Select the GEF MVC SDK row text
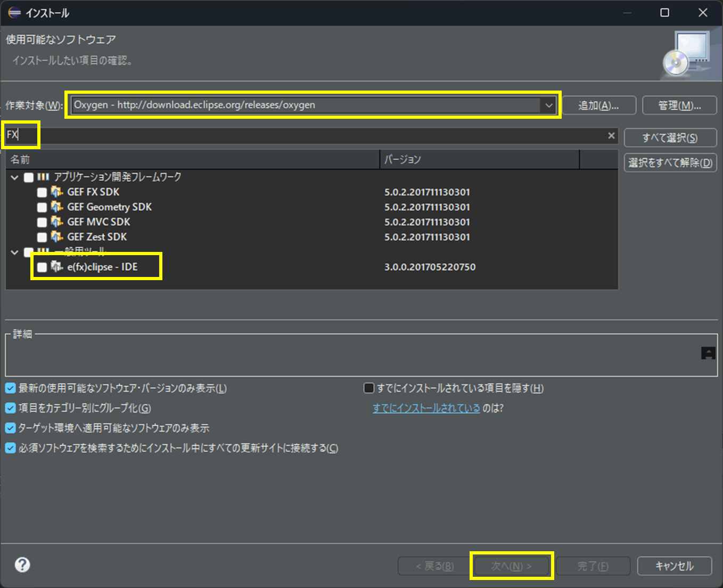The image size is (723, 588). 98,222
